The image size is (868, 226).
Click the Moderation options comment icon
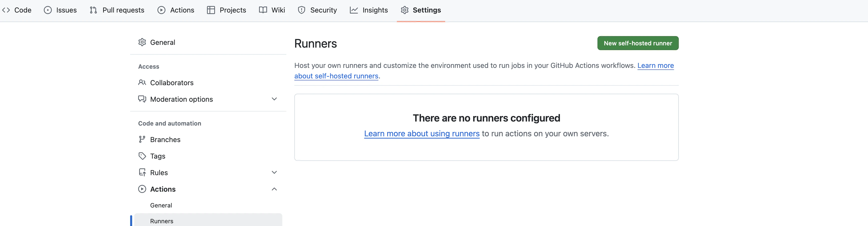pyautogui.click(x=142, y=99)
